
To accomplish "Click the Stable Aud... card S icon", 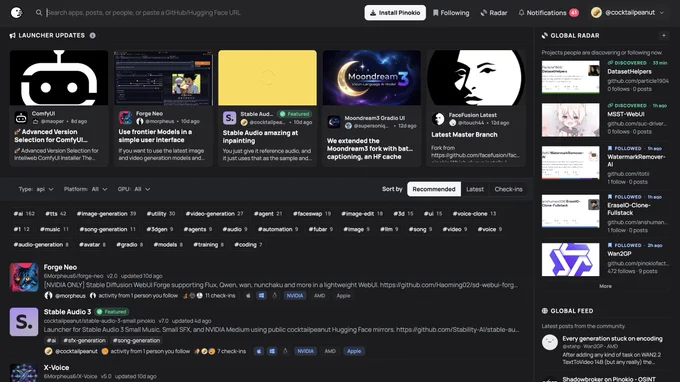I will click(229, 118).
